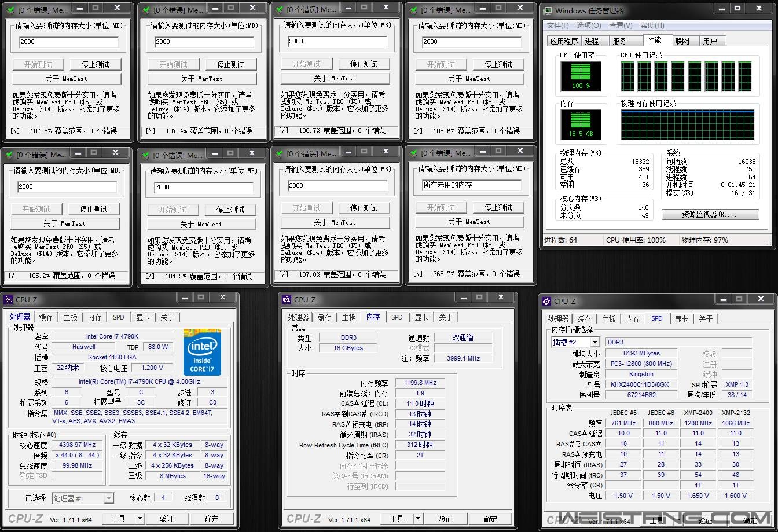The height and width of the screenshot is (532, 778).
Task: Click the CPU-Z title bar icon of the 处理器 window
Action: tap(8, 299)
